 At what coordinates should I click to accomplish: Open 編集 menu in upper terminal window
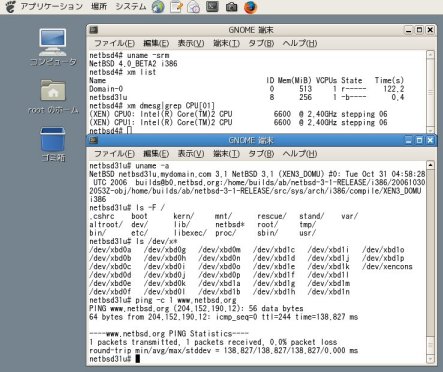point(156,43)
